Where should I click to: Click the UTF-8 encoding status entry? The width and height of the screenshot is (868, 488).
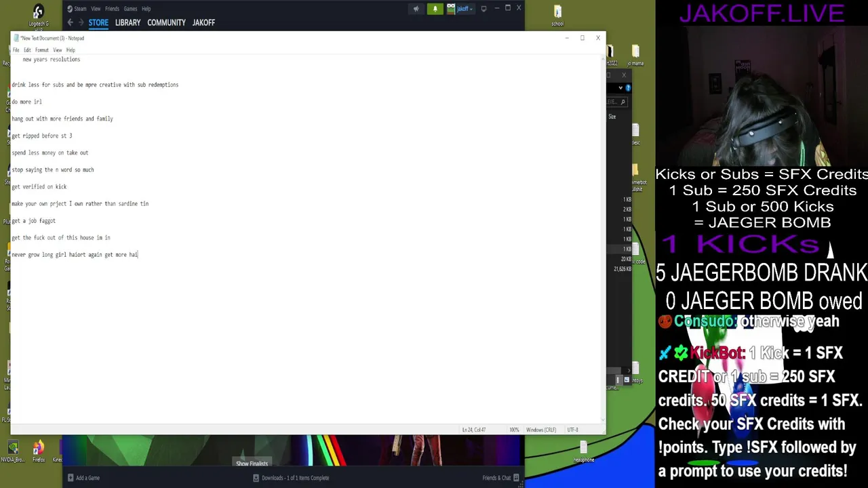coord(572,430)
